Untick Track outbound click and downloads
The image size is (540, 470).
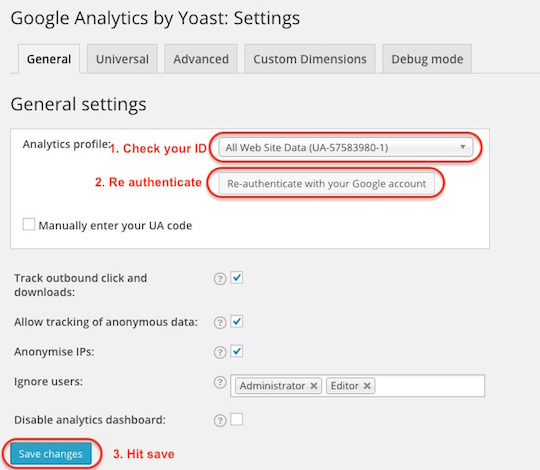coord(237,278)
